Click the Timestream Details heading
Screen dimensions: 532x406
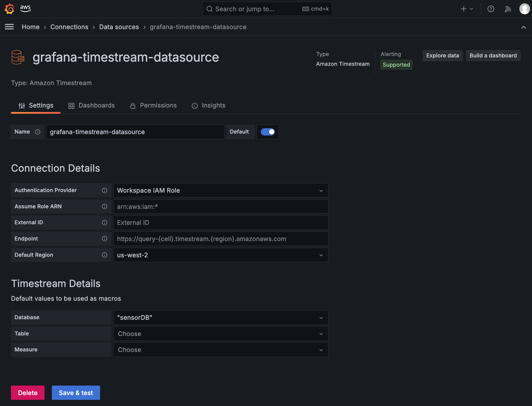[x=56, y=284]
